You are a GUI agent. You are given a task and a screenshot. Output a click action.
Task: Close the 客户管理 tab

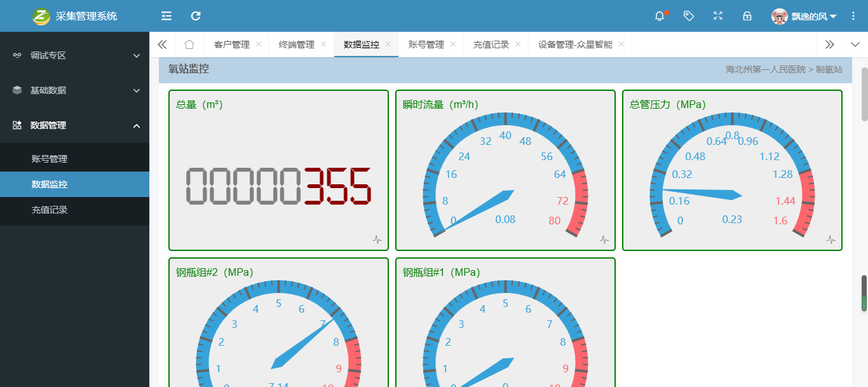259,44
